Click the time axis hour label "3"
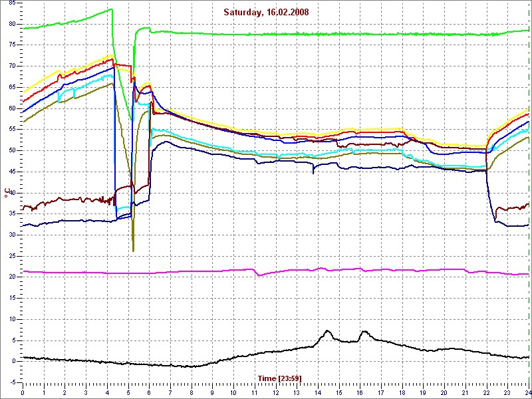This screenshot has width=532, height=399. click(x=86, y=392)
